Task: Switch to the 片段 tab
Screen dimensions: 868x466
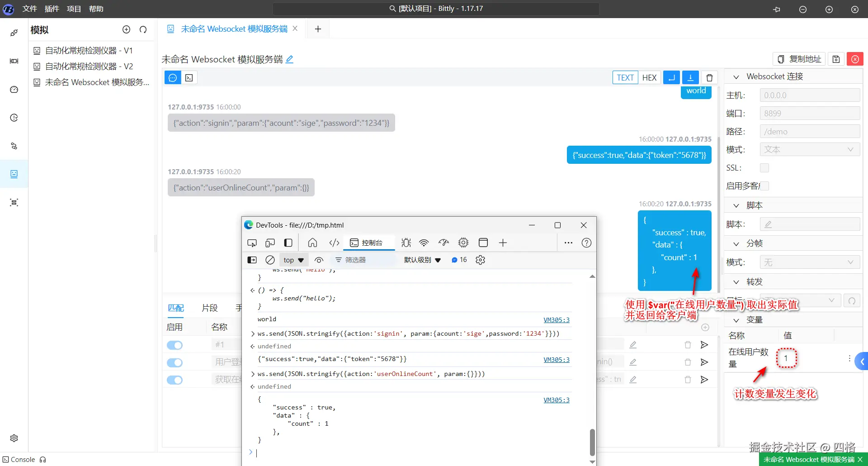Action: pyautogui.click(x=210, y=308)
